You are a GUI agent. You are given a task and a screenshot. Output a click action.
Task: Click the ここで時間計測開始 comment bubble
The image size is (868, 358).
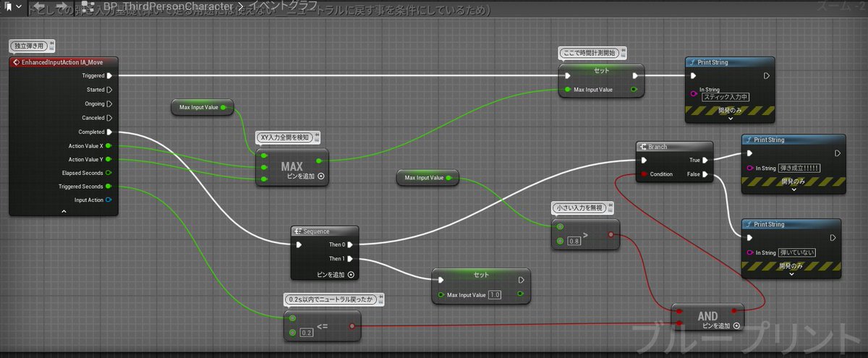[592, 53]
